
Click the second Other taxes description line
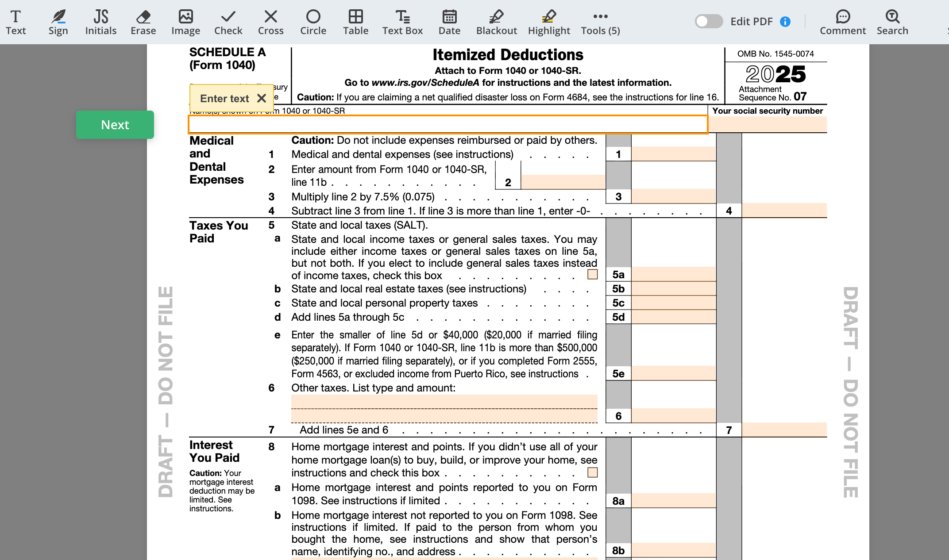[444, 416]
